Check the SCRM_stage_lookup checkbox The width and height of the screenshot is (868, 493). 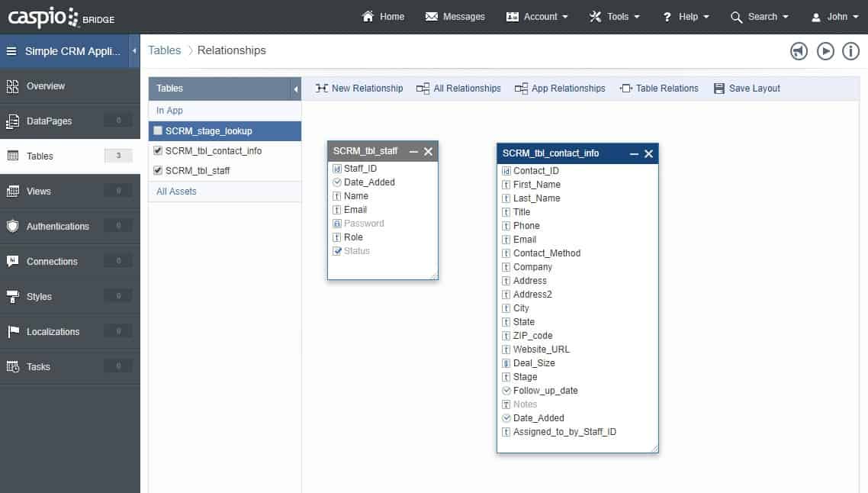pyautogui.click(x=158, y=130)
